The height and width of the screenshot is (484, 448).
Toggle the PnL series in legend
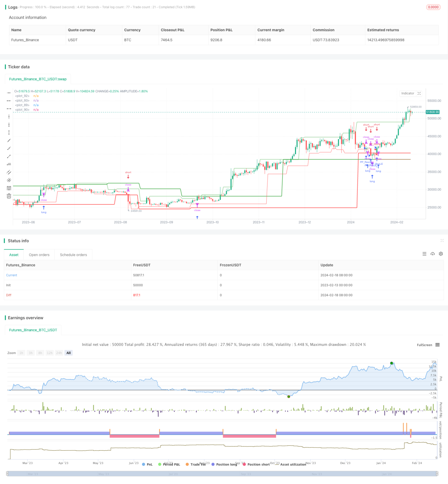(147, 464)
